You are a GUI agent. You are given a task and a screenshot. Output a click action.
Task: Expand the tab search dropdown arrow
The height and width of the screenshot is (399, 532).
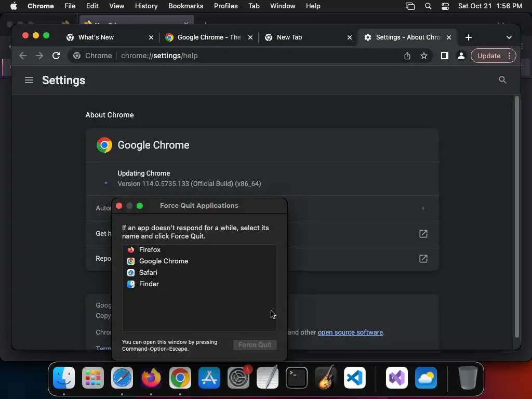[x=509, y=37]
